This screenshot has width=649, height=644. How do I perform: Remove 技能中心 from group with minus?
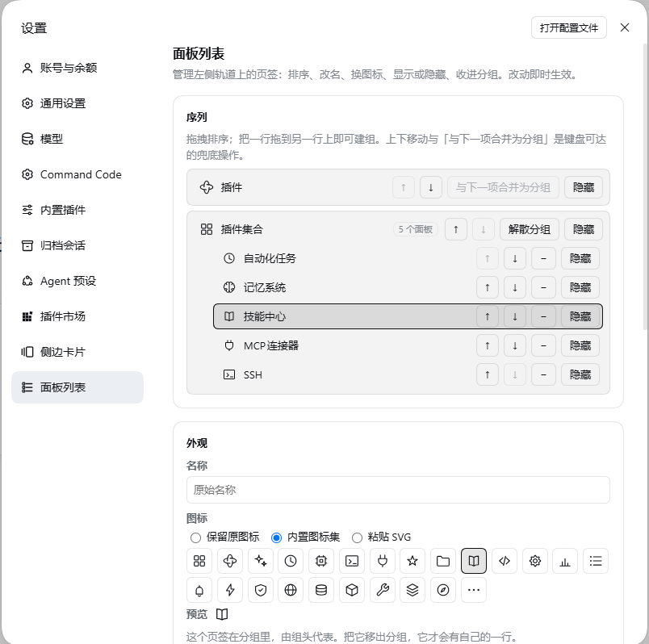tap(543, 316)
